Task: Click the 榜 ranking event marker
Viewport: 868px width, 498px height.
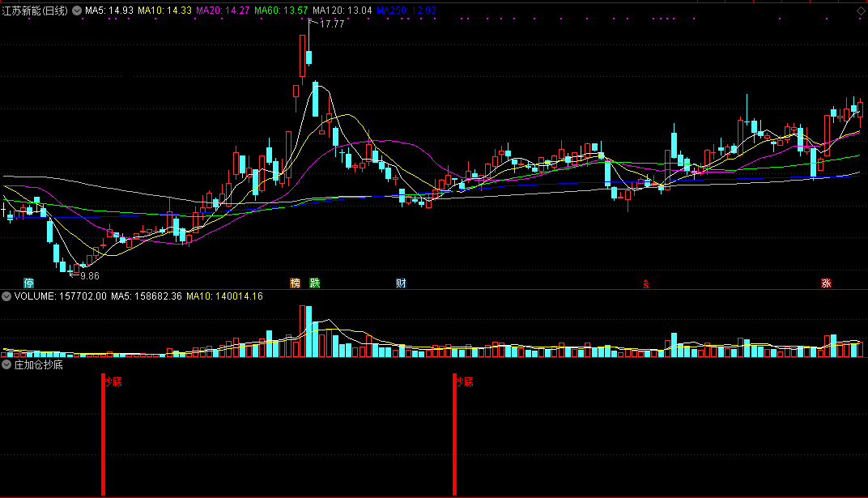Action: [x=295, y=283]
